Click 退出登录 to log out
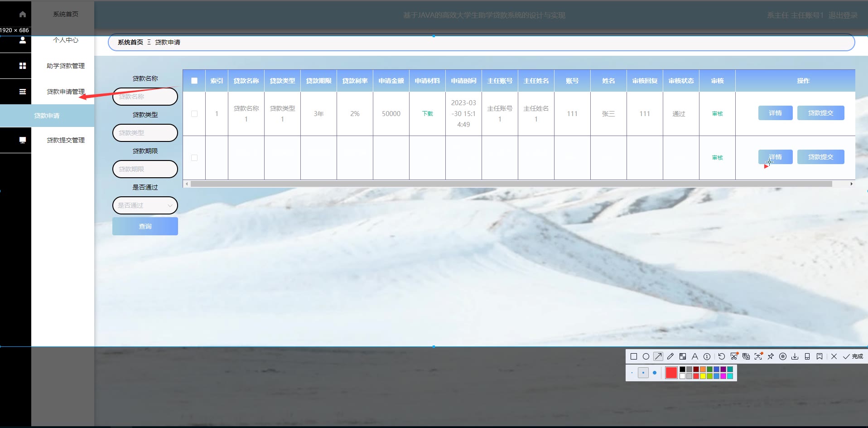Screen dimensions: 868x428 pyautogui.click(x=843, y=15)
